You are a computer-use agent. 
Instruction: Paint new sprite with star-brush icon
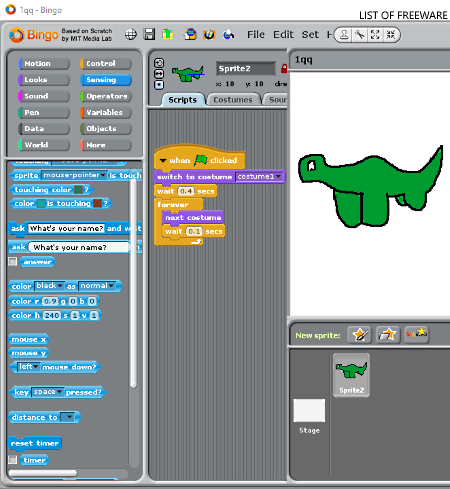(x=359, y=334)
